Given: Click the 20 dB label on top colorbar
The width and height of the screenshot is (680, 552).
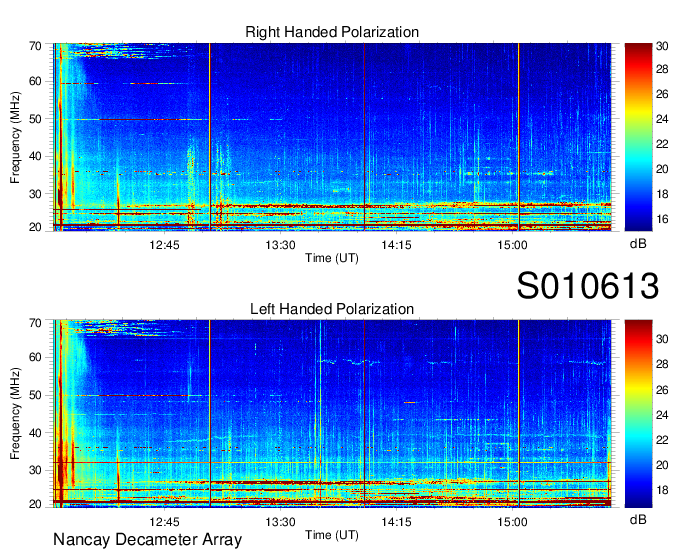Looking at the screenshot, I should 662,169.
